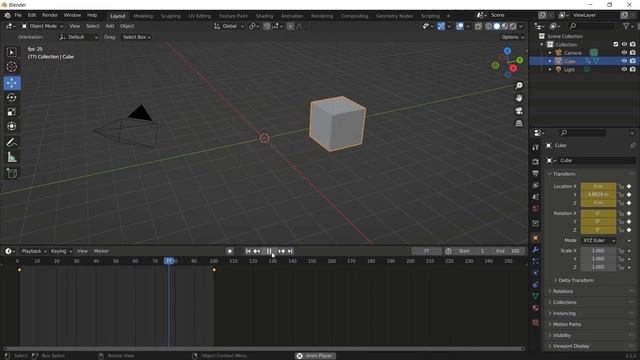This screenshot has width=640, height=360.
Task: Toggle Collection exclude checkbox
Action: click(x=616, y=44)
